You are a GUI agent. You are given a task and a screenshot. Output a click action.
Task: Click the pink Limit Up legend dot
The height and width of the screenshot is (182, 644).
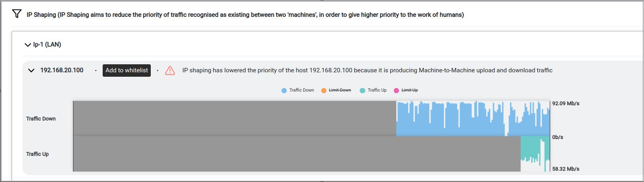[x=396, y=90]
